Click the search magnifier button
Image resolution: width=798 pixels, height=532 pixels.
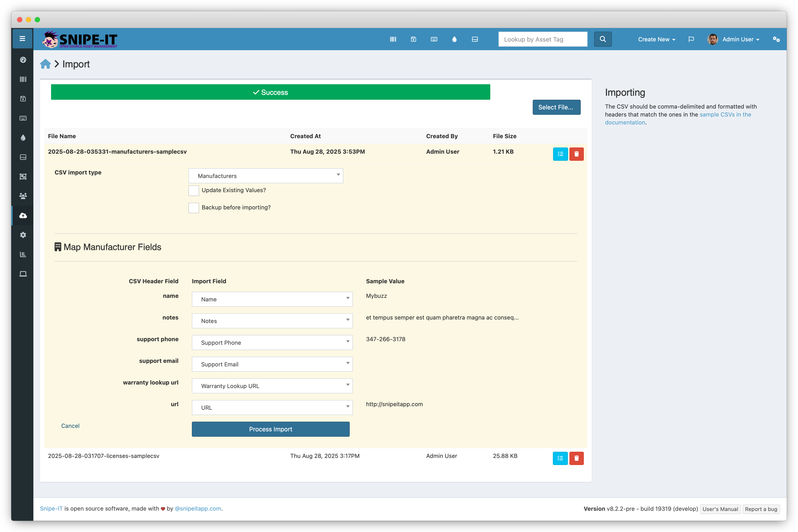[603, 39]
